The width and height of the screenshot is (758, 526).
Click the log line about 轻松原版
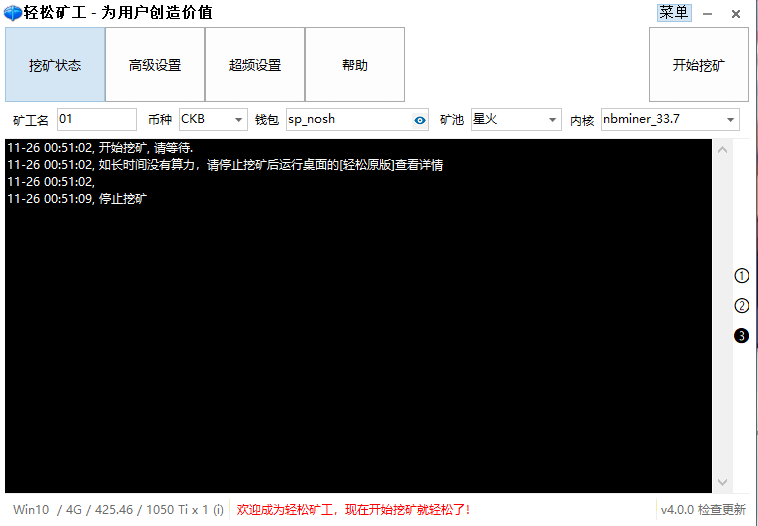tap(225, 165)
